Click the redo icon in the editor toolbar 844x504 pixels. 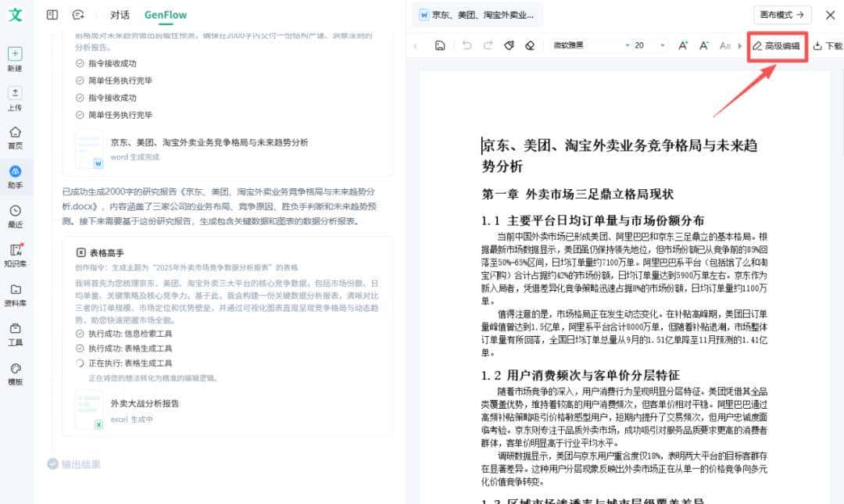[x=488, y=45]
